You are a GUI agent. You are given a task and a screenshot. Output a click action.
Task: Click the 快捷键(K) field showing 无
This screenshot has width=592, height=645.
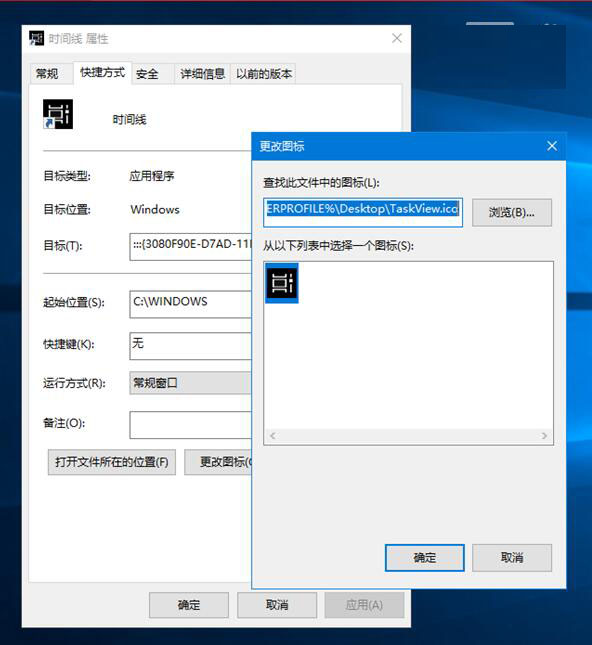(190, 346)
